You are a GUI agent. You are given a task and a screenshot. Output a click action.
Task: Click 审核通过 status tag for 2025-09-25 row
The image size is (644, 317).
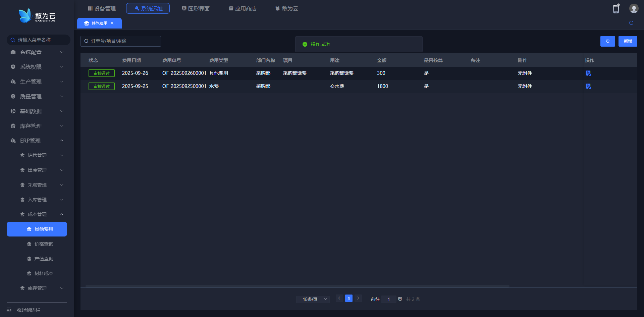coord(102,86)
